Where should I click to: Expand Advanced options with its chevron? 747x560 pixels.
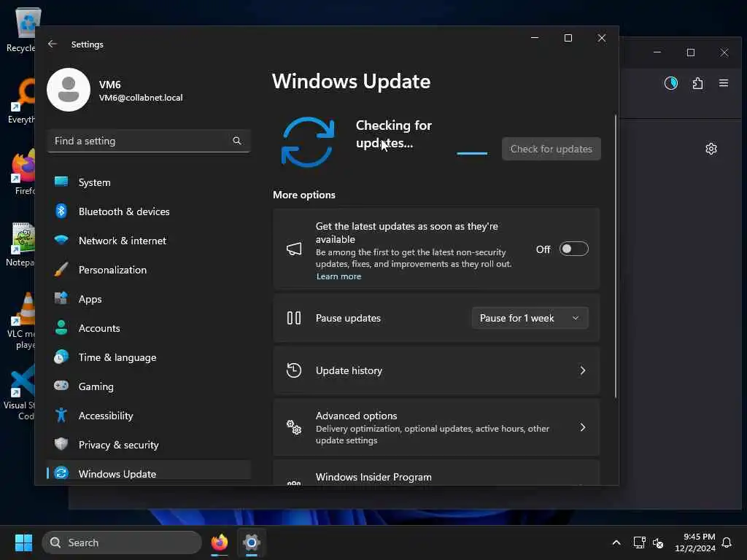[583, 427]
